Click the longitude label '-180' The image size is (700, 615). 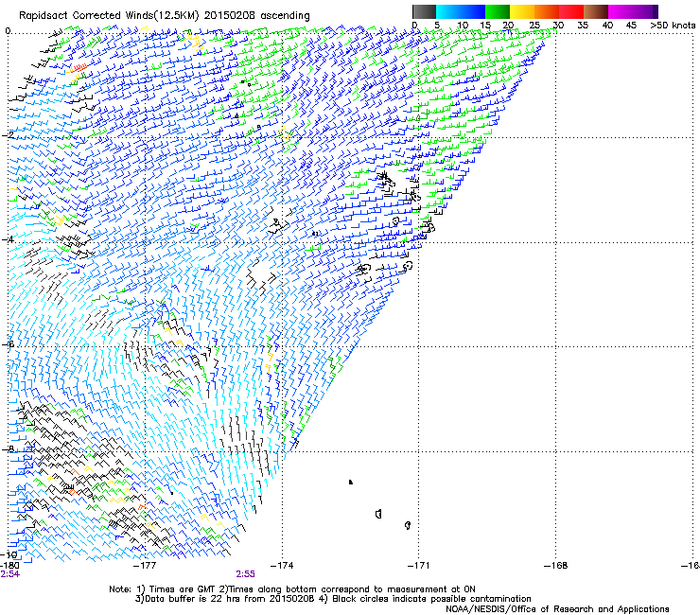coord(9,566)
